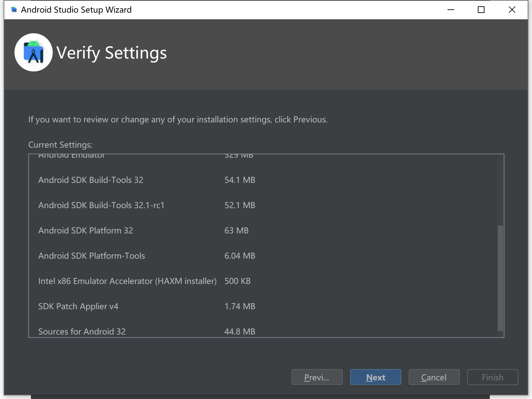Click the Verify Settings heading
Screen dimensions: 532x399
(111, 53)
